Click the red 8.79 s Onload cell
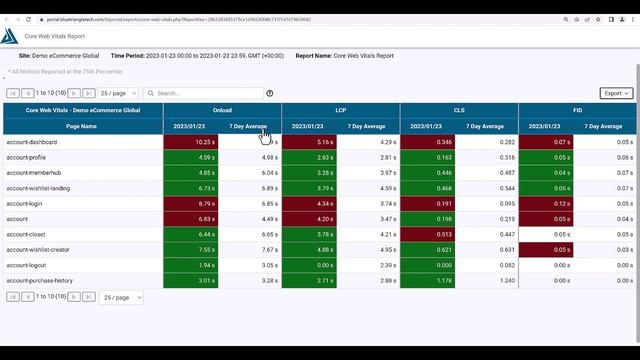 pyautogui.click(x=191, y=204)
